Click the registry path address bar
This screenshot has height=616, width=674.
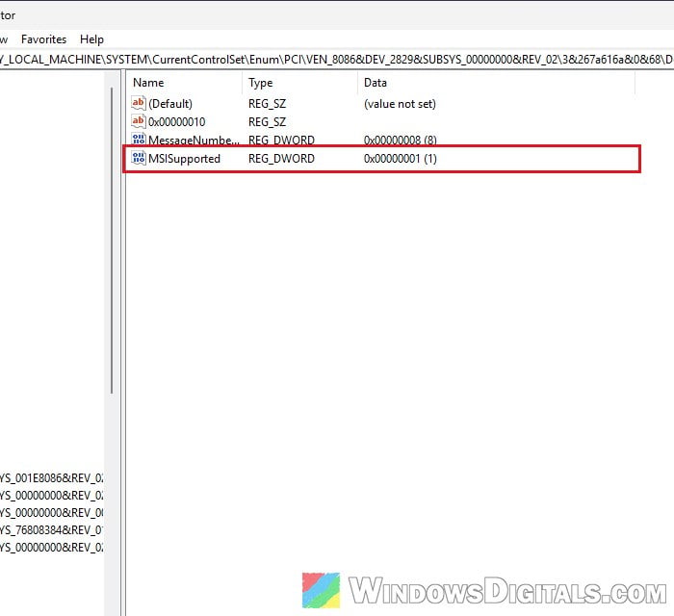(x=337, y=60)
